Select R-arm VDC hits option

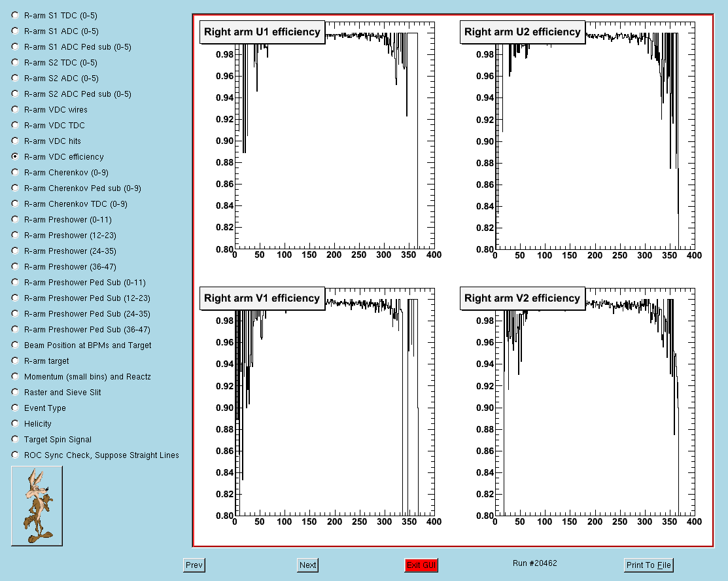coord(15,141)
